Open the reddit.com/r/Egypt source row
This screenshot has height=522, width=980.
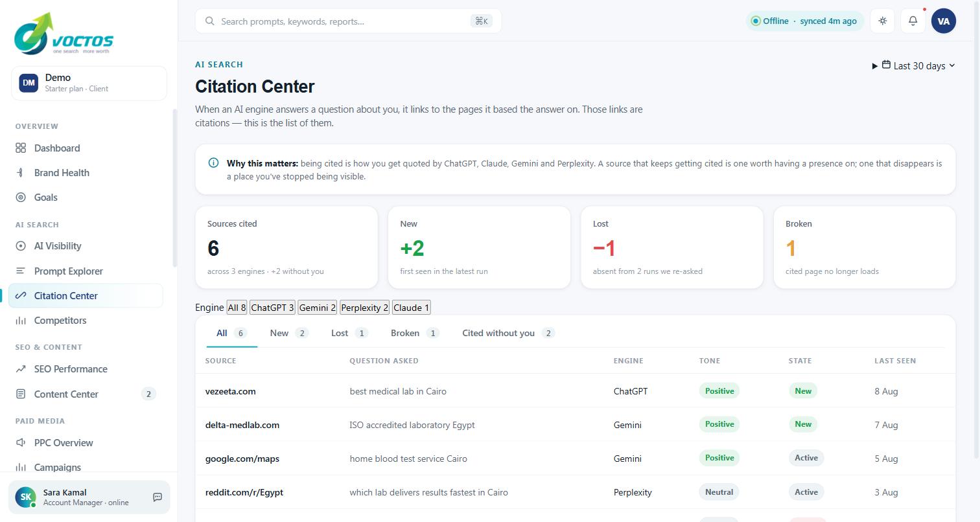point(576,492)
